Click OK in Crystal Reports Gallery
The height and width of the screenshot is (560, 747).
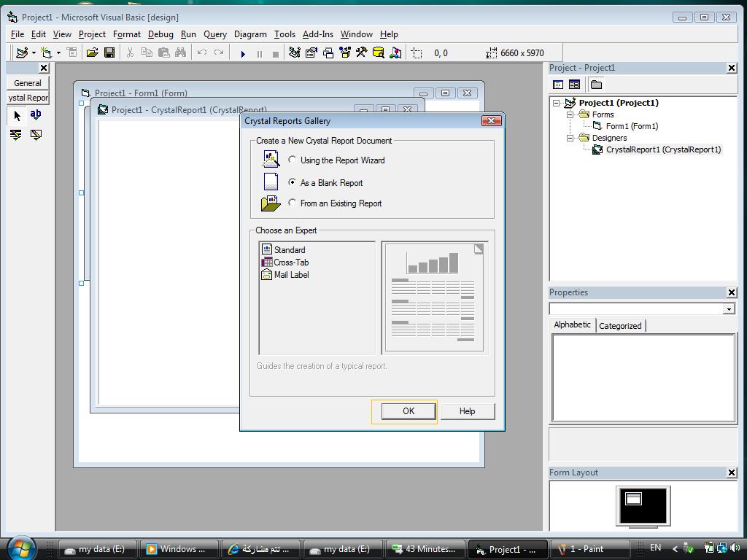coord(409,411)
